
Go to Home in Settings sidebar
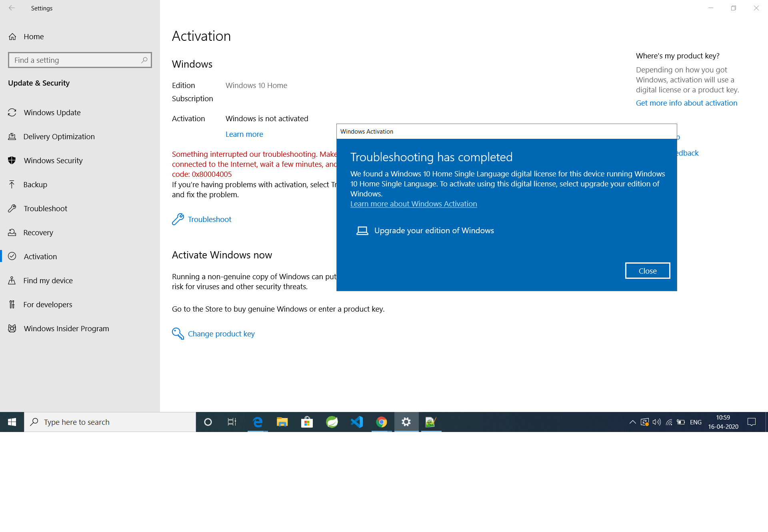80,36
